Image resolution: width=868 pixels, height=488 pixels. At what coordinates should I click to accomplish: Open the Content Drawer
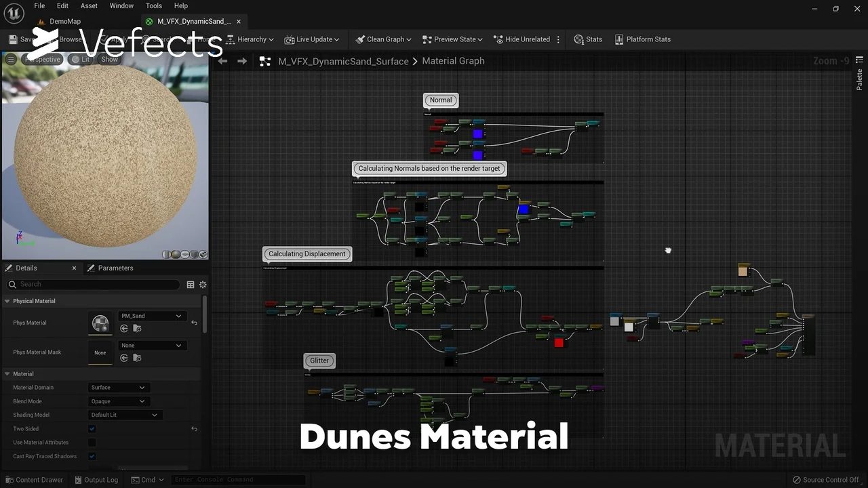(x=34, y=480)
